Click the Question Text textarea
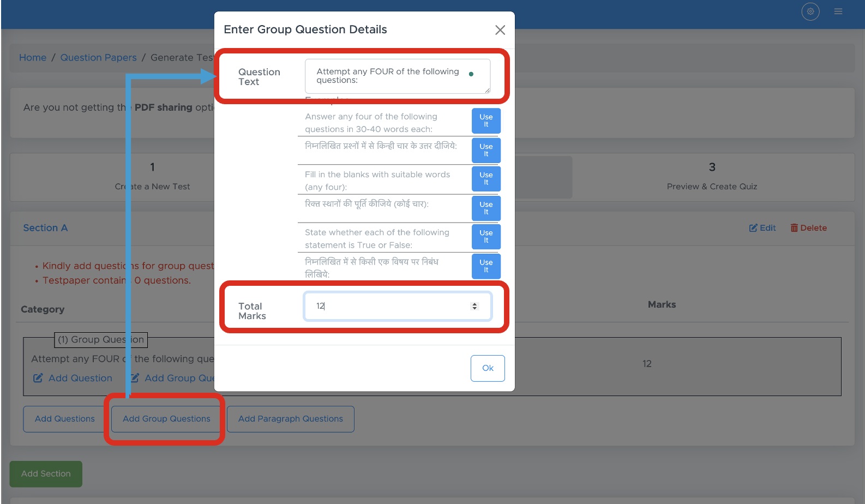Screen dimensions: 865x504 (398, 76)
